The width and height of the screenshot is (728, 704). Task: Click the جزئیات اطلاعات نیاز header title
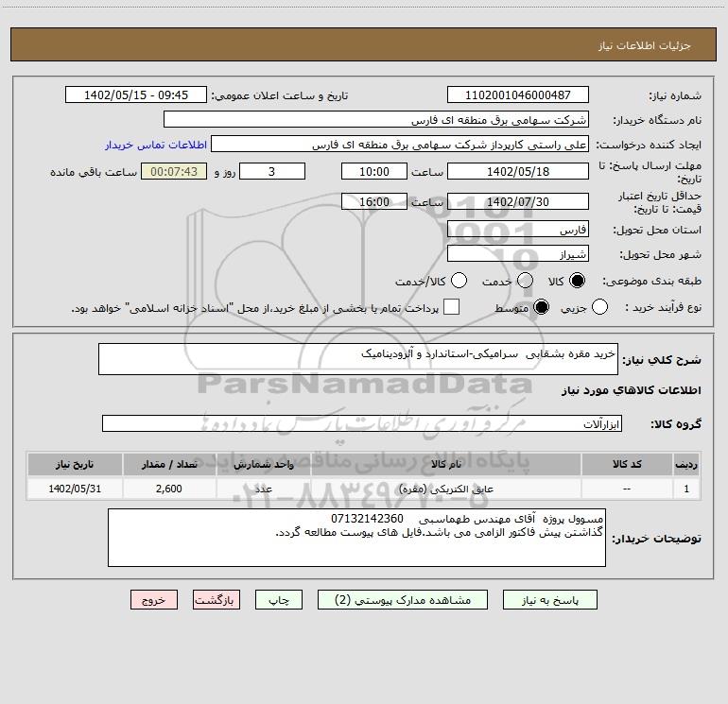click(644, 45)
